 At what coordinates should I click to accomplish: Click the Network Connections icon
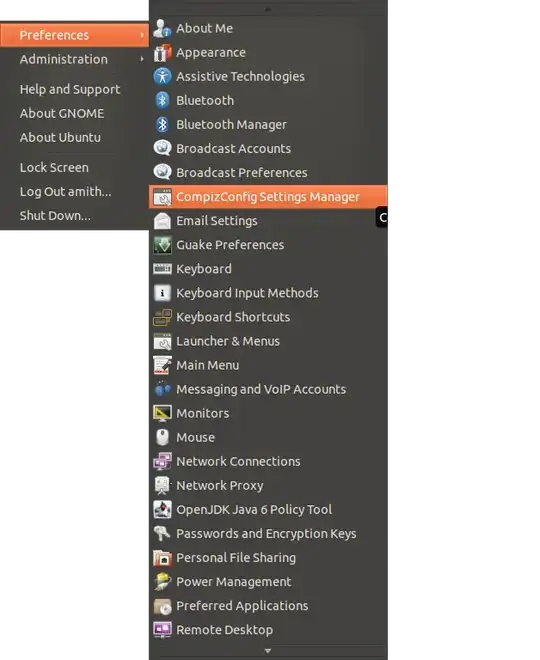(x=162, y=461)
